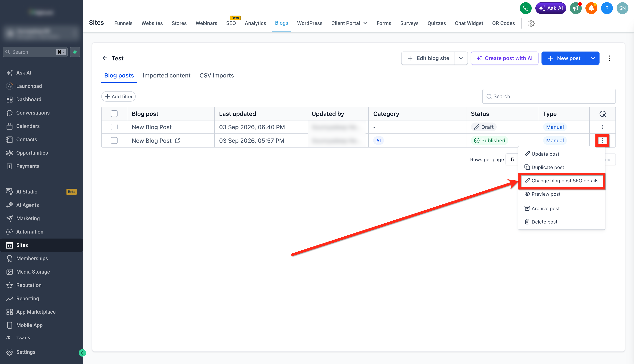
Task: Expand the New post dropdown chevron
Action: point(593,58)
